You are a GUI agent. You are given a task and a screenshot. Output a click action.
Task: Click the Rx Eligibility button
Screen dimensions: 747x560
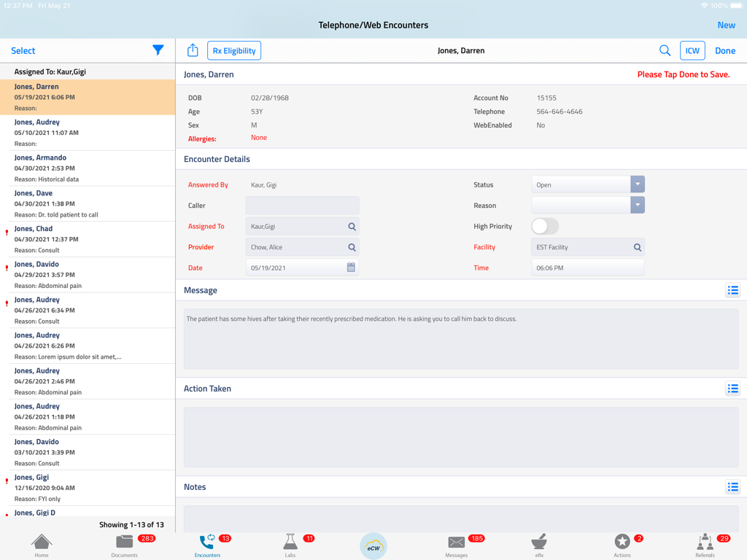pos(233,50)
